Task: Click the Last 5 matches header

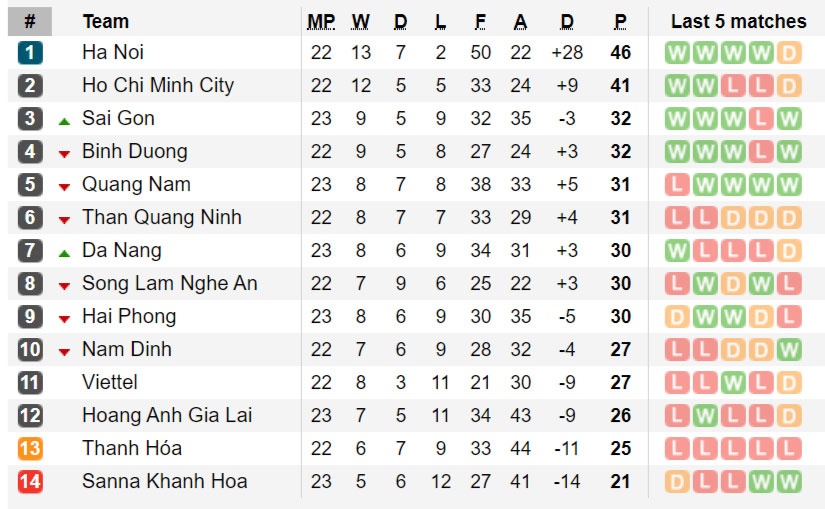Action: pyautogui.click(x=738, y=21)
